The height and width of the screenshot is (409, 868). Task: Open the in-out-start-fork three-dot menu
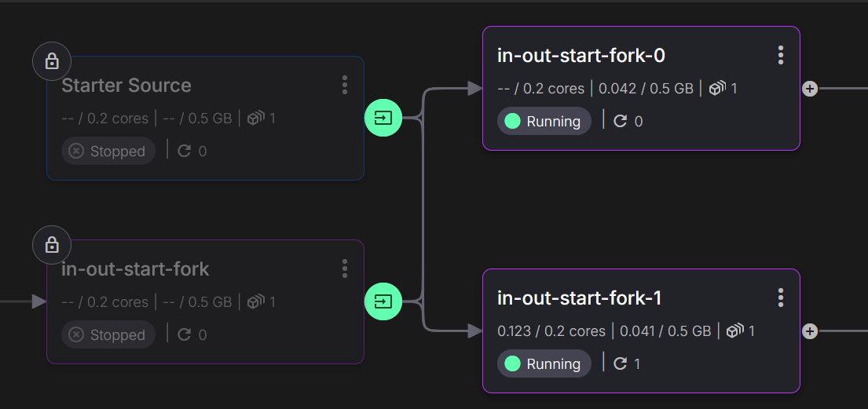pos(345,268)
